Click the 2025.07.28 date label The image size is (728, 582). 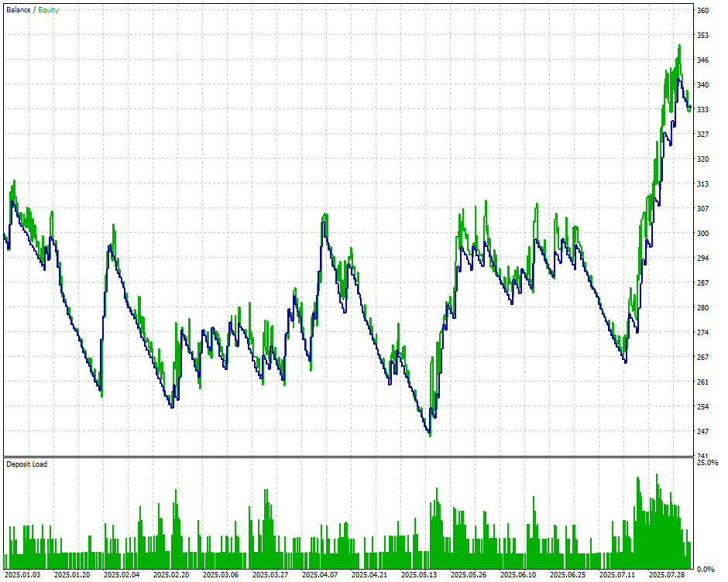pos(667,574)
